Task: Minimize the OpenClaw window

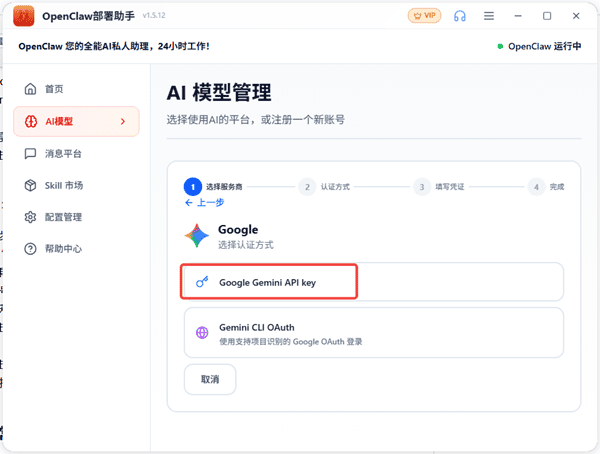Action: [518, 16]
